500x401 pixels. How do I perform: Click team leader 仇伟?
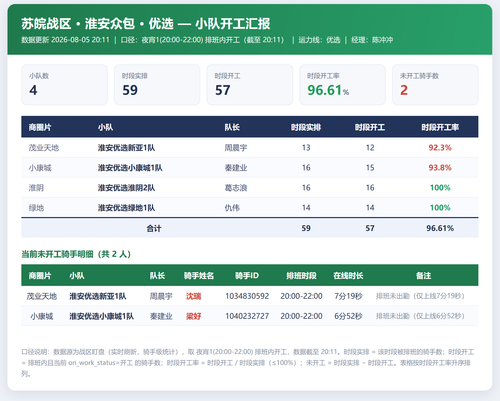232,208
